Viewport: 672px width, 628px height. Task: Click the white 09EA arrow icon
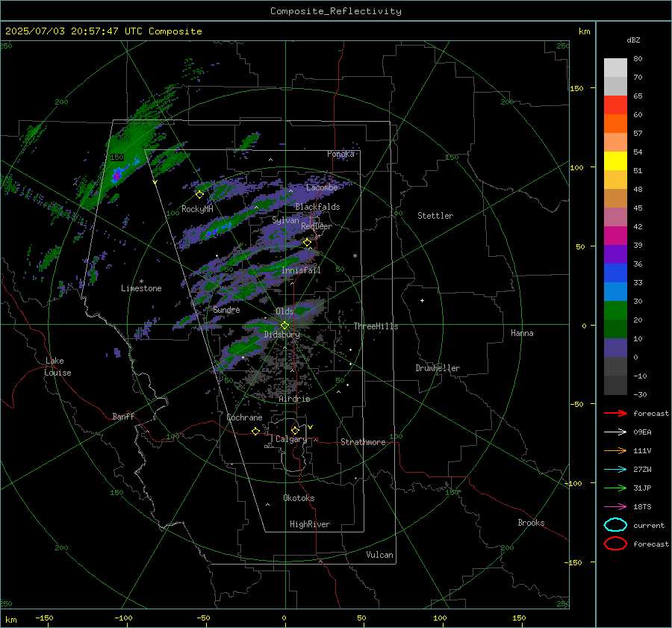(615, 432)
